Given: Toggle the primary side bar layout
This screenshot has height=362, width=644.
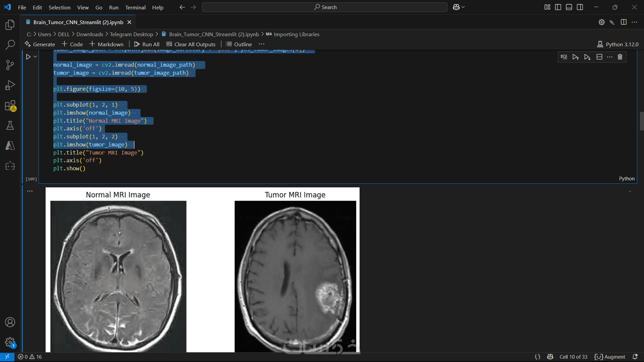Looking at the screenshot, I should tap(558, 7).
